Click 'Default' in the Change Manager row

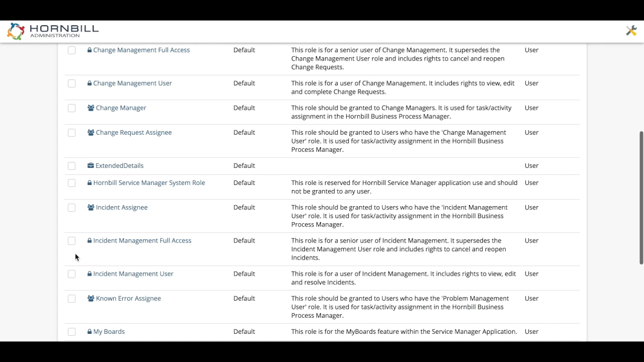pos(244,108)
